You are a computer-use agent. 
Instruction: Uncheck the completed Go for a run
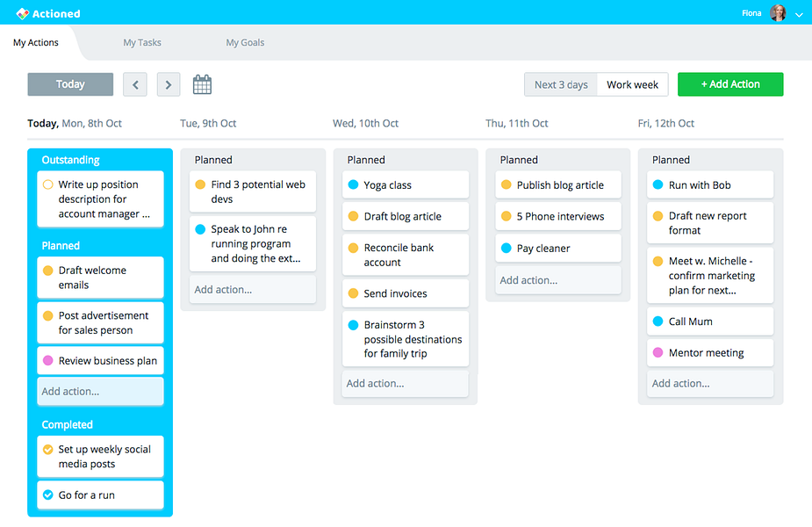click(47, 495)
